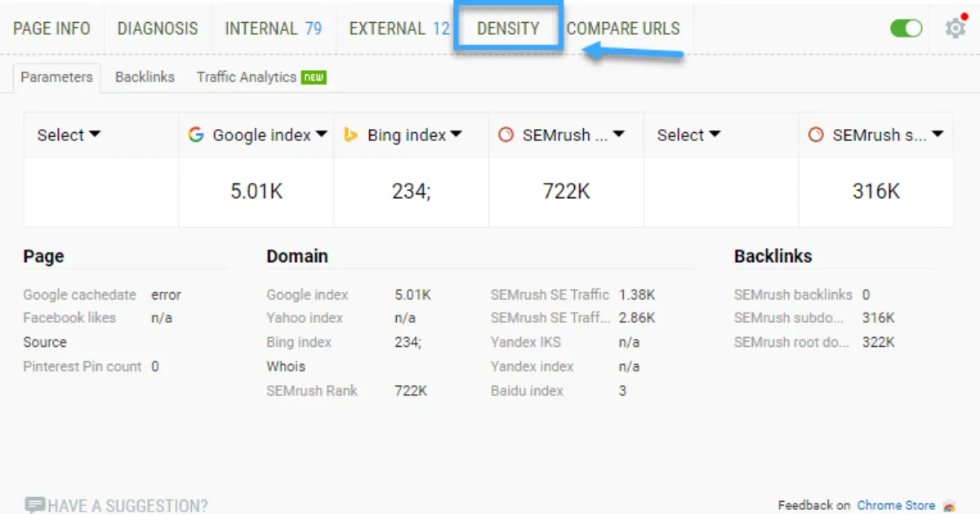This screenshot has width=980, height=514.
Task: Select the Backlinks sub-tab
Action: [x=145, y=77]
